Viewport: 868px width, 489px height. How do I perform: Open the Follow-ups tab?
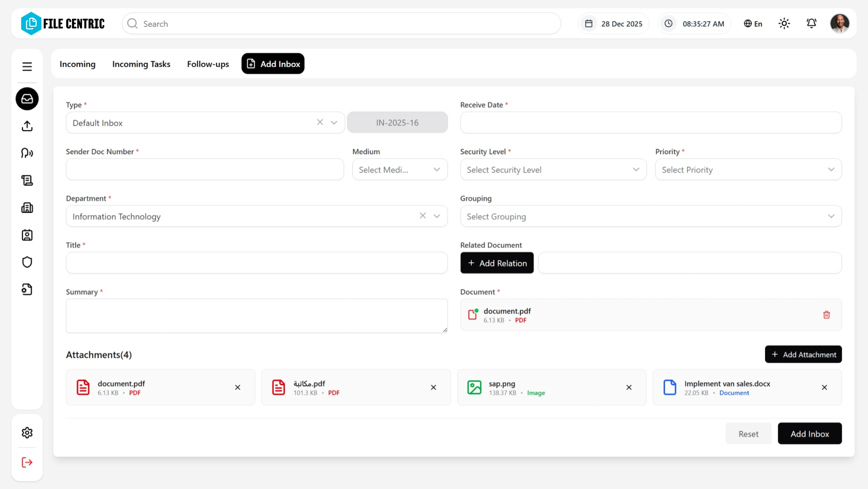208,64
